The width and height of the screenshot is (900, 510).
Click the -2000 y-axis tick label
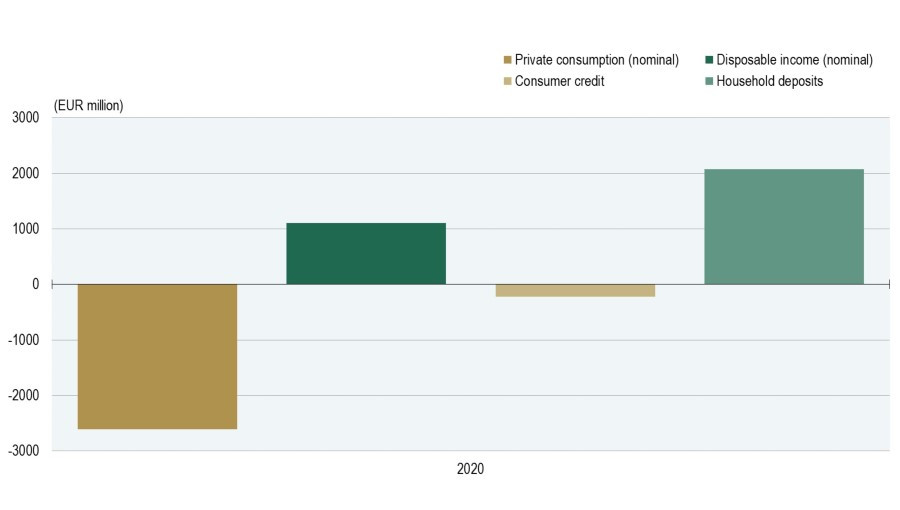tap(24, 395)
